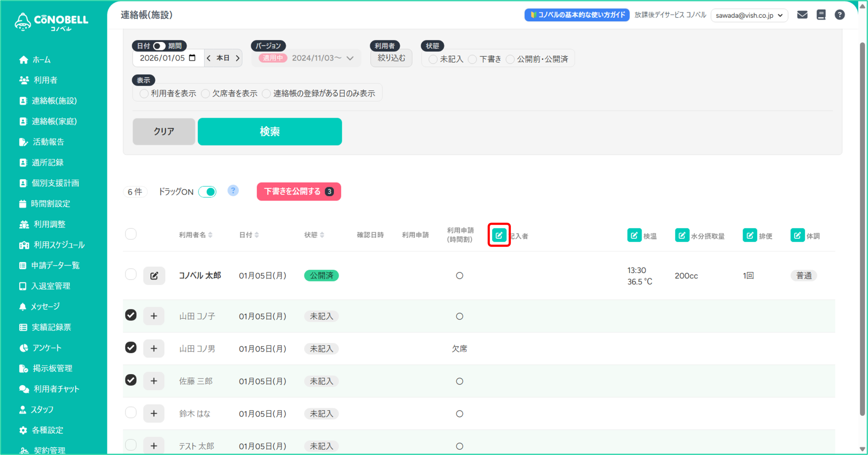Click edit pencil icon for コノベル 太郎 row
The height and width of the screenshot is (455, 868).
[x=154, y=276]
